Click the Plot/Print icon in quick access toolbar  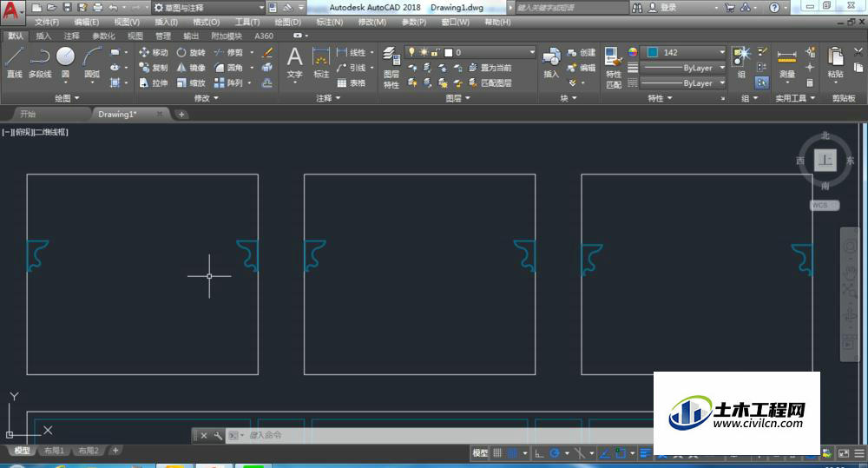98,7
